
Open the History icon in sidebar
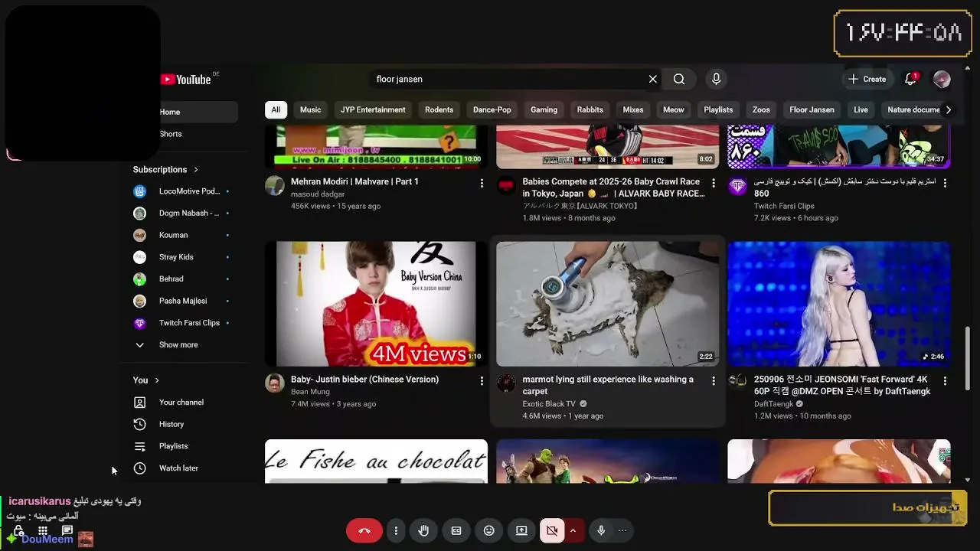(139, 424)
